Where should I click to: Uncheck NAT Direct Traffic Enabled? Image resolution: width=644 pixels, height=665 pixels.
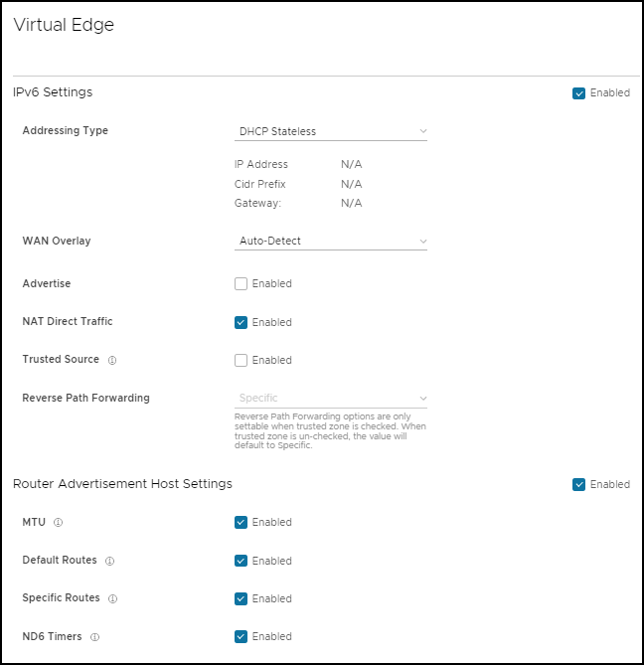pos(241,322)
